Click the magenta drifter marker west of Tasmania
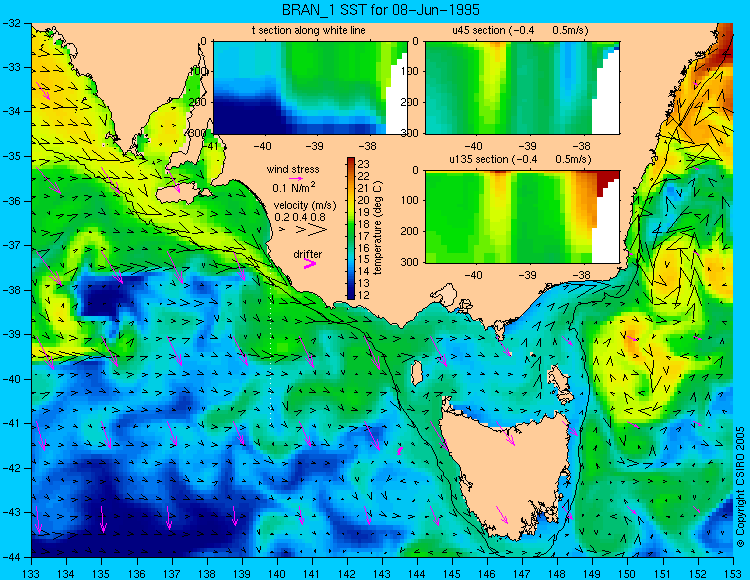750x580 pixels. click(400, 450)
